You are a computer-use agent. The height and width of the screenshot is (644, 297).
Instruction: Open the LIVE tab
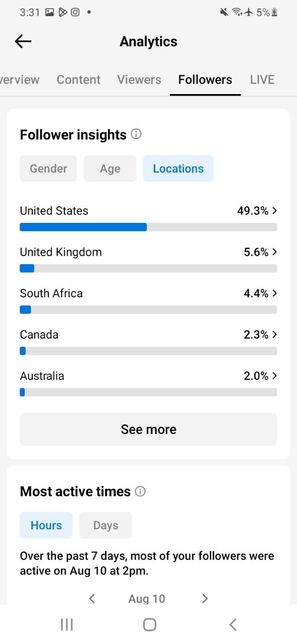point(262,79)
